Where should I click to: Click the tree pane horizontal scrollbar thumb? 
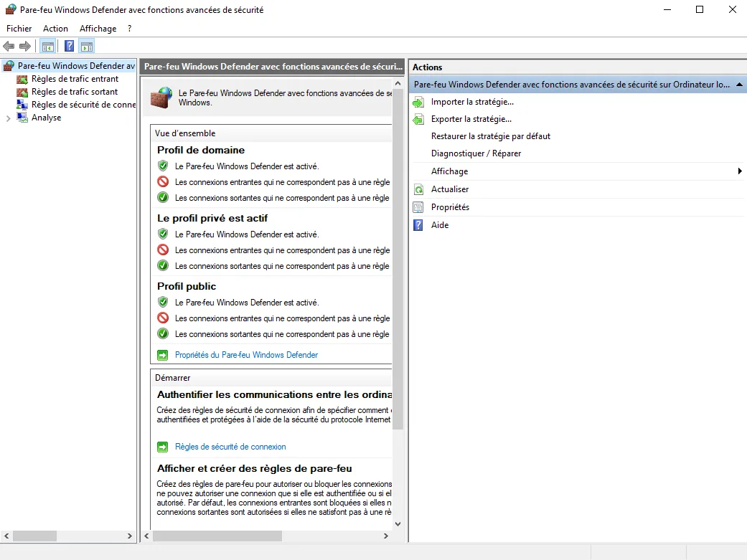34,536
